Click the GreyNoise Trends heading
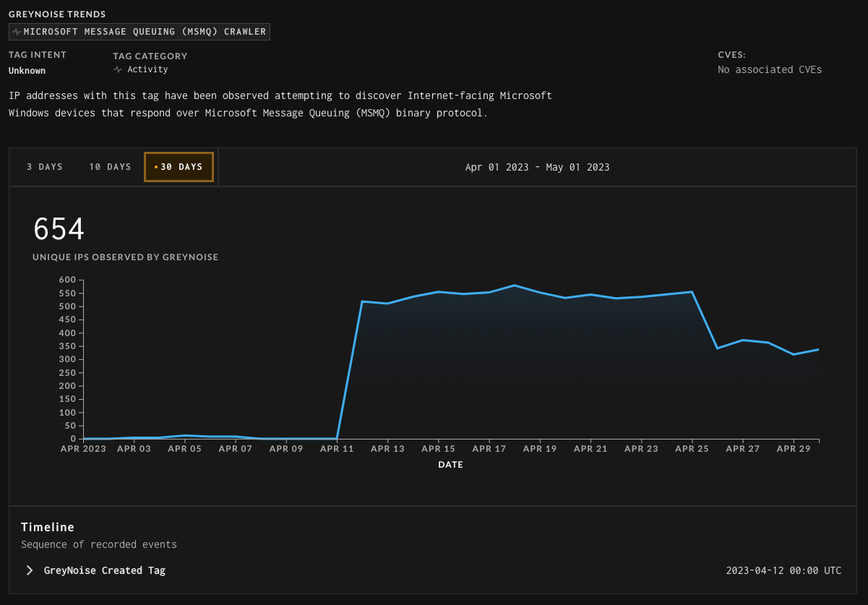This screenshot has width=868, height=605. (x=57, y=14)
